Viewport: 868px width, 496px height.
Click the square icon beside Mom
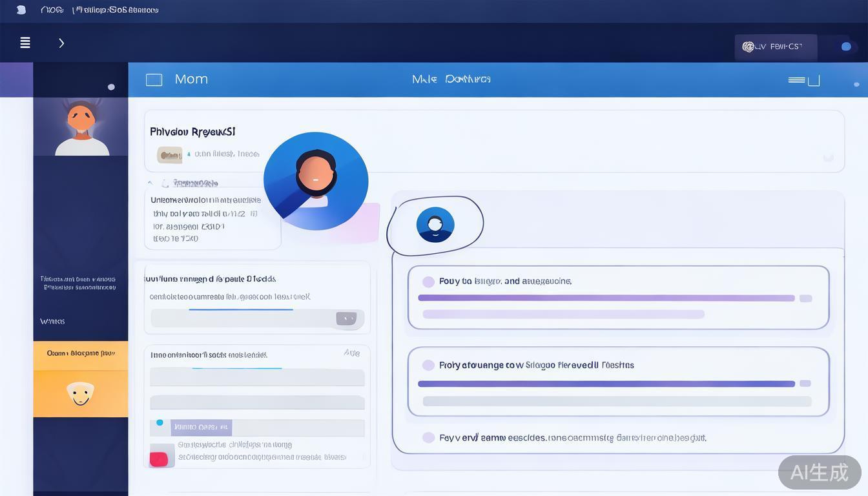click(154, 79)
